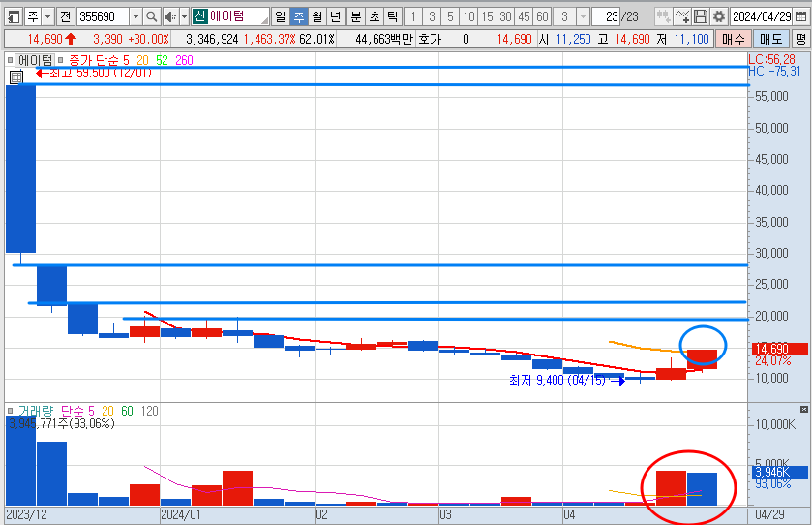This screenshot has height=525, width=812.
Task: Click the LC:56.28 indicator text
Action: click(x=771, y=59)
